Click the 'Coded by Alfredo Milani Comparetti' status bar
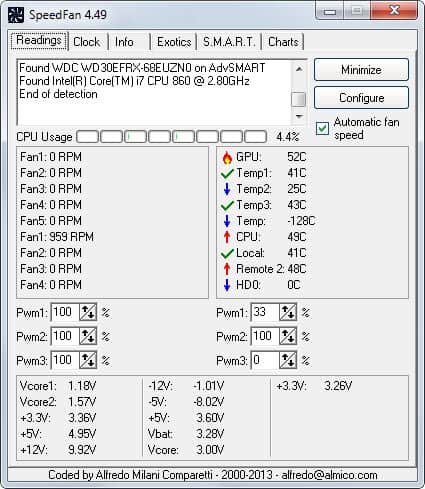 pos(213,475)
